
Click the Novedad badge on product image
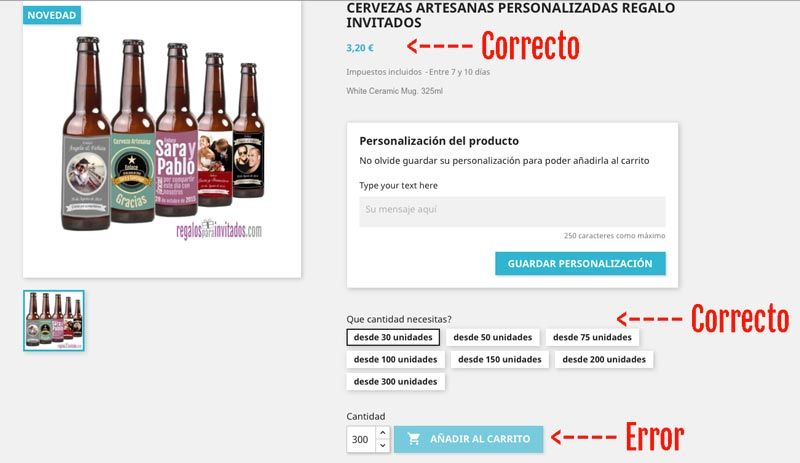pyautogui.click(x=52, y=15)
